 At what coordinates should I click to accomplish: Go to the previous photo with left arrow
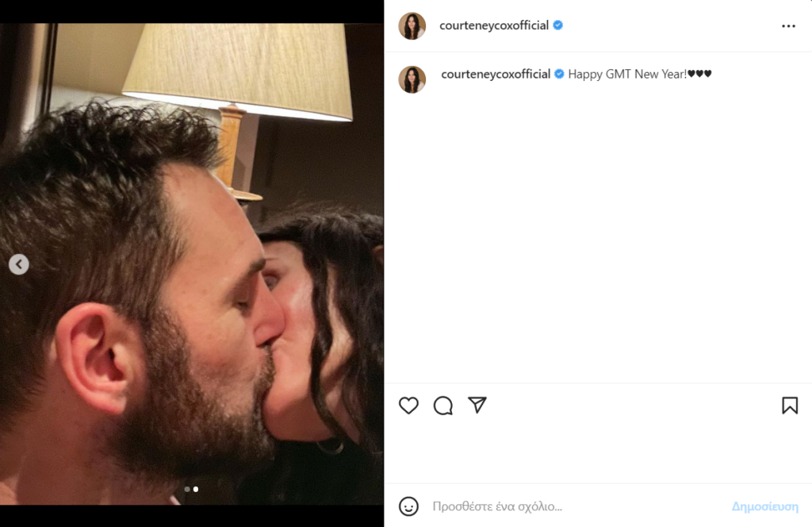19,264
